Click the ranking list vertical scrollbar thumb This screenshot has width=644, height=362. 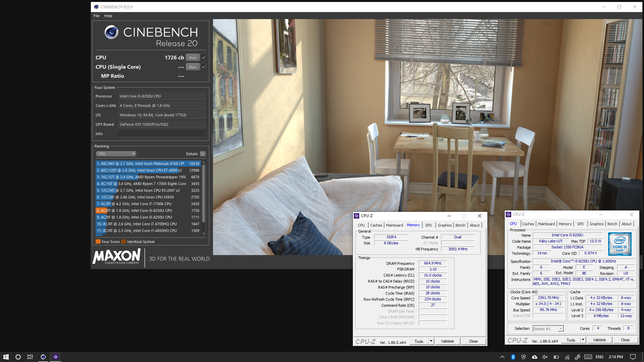(x=204, y=193)
